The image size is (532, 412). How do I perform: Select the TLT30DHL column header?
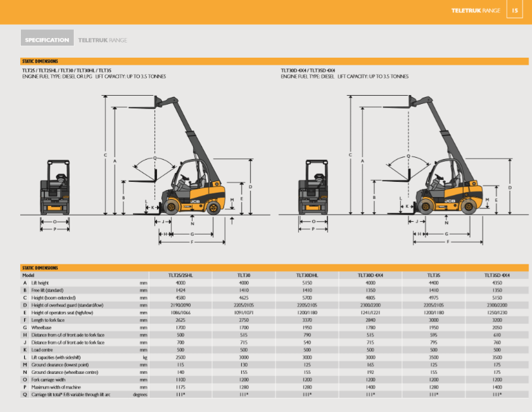[x=307, y=276]
